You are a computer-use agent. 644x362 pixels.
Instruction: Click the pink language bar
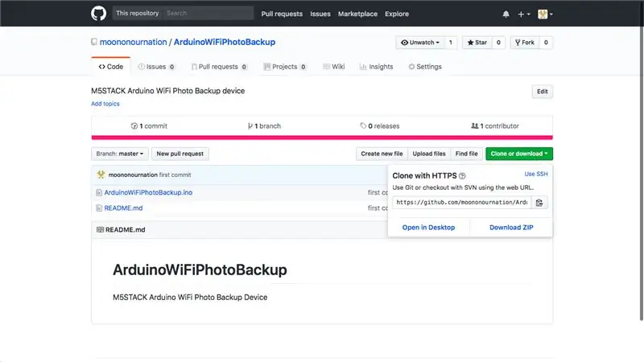tap(322, 138)
